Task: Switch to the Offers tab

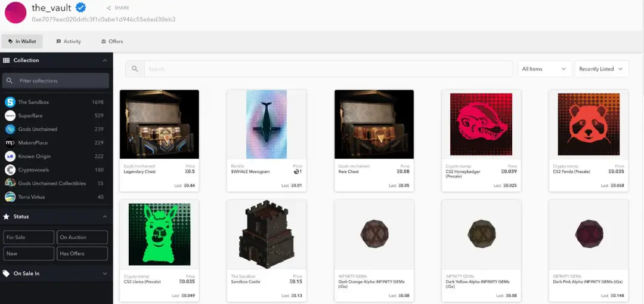Action: 112,42
